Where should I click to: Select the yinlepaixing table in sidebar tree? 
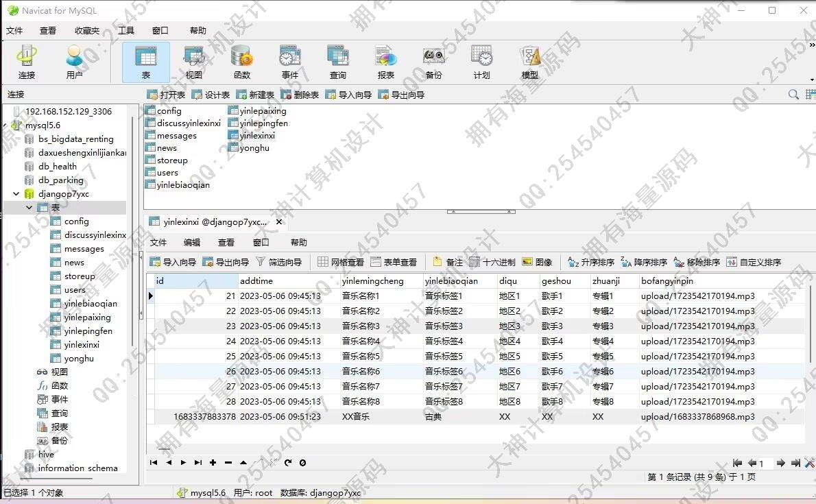coord(87,317)
